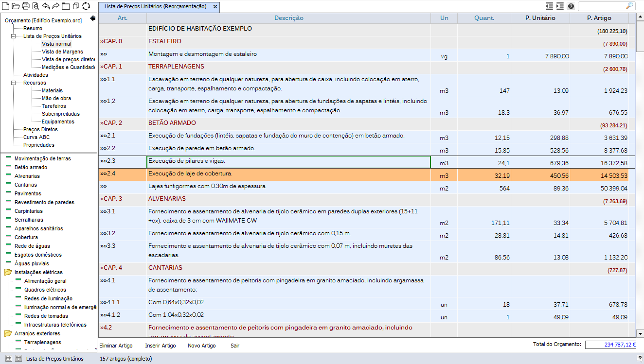Click the Novo Artigo button

[202, 346]
